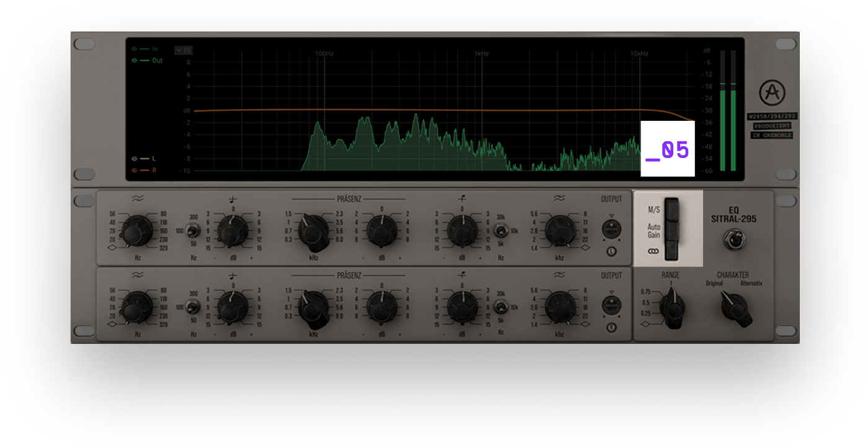Adjust top row low shelf dB knob
The height and width of the screenshot is (448, 868).
coord(233,231)
